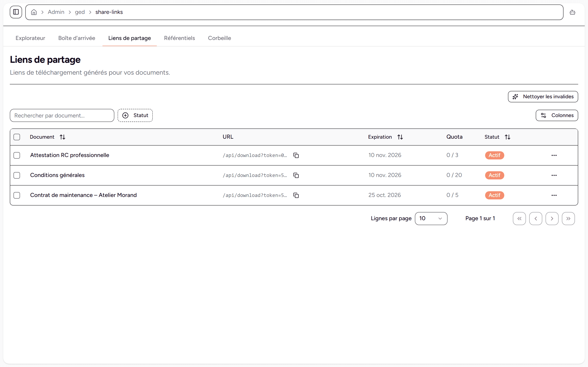Check the Attestation RC professionnelle row

point(17,155)
